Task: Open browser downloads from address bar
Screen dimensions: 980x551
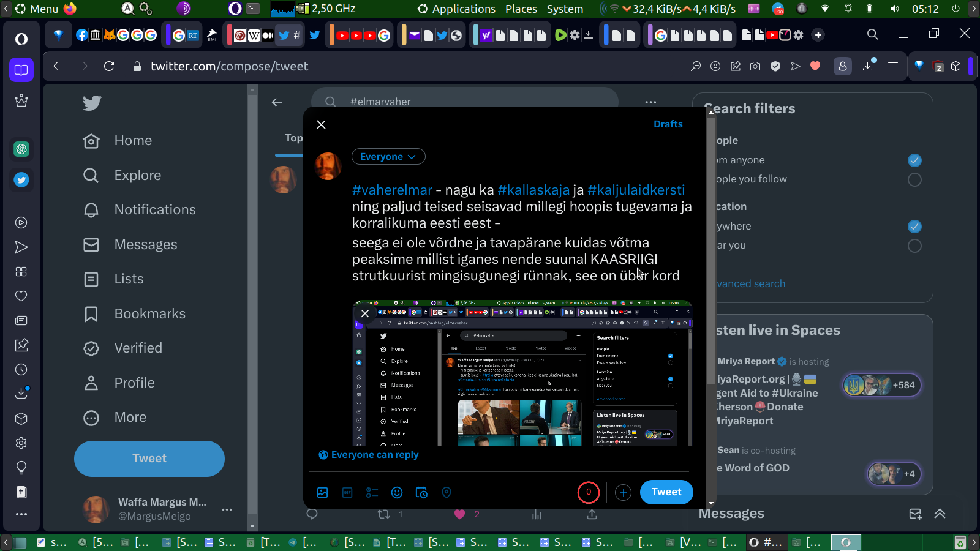Action: pos(868,66)
